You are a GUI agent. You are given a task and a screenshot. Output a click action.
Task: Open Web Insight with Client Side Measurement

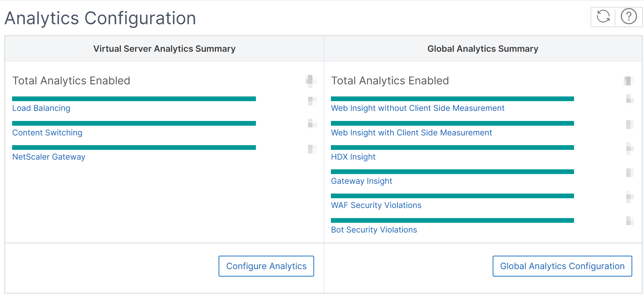[411, 133]
